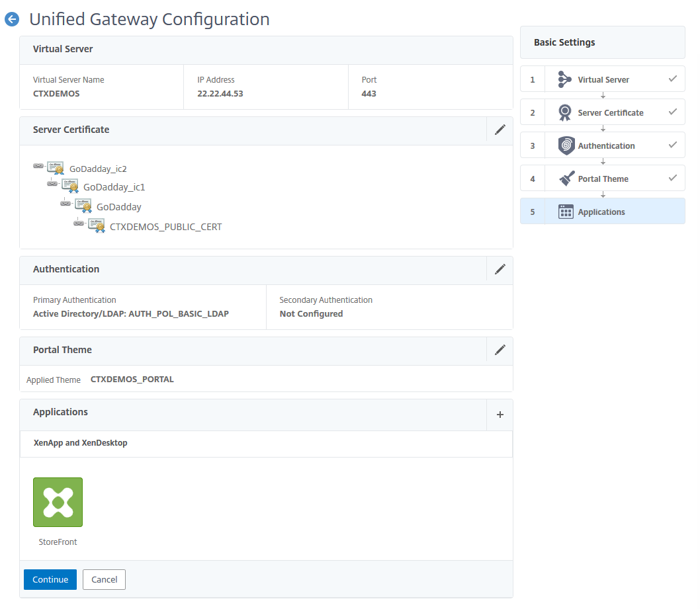The image size is (700, 609).
Task: Select the GoDadday certificate in the chain
Action: point(118,207)
